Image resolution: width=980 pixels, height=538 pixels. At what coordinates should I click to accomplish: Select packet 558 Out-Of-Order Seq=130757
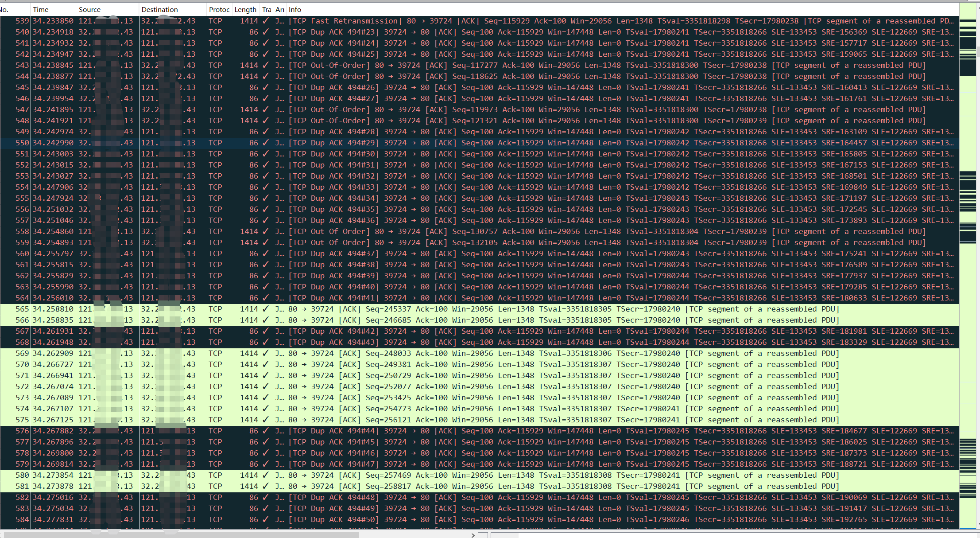tap(443, 231)
